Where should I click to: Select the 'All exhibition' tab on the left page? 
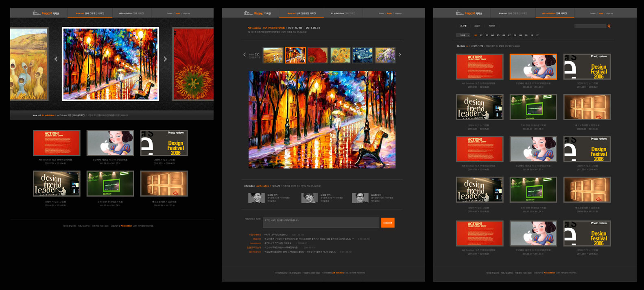131,13
